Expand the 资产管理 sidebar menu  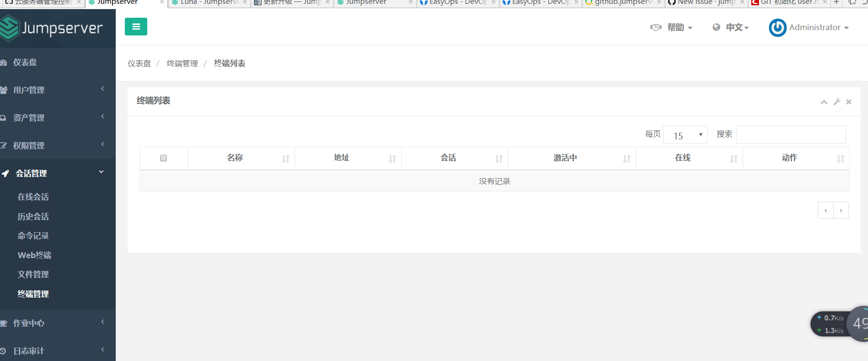point(58,118)
